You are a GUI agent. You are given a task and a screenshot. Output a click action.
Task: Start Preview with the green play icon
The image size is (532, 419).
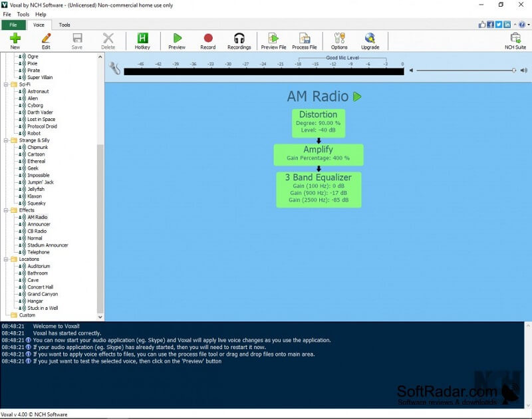[x=177, y=39]
